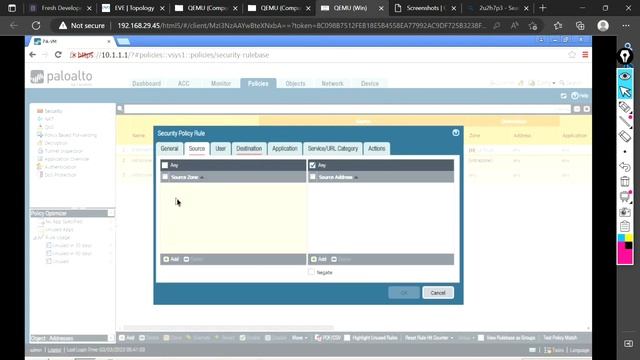Select the arrow pointer tool in annotation bar
This screenshot has height=360, width=640.
[625, 92]
